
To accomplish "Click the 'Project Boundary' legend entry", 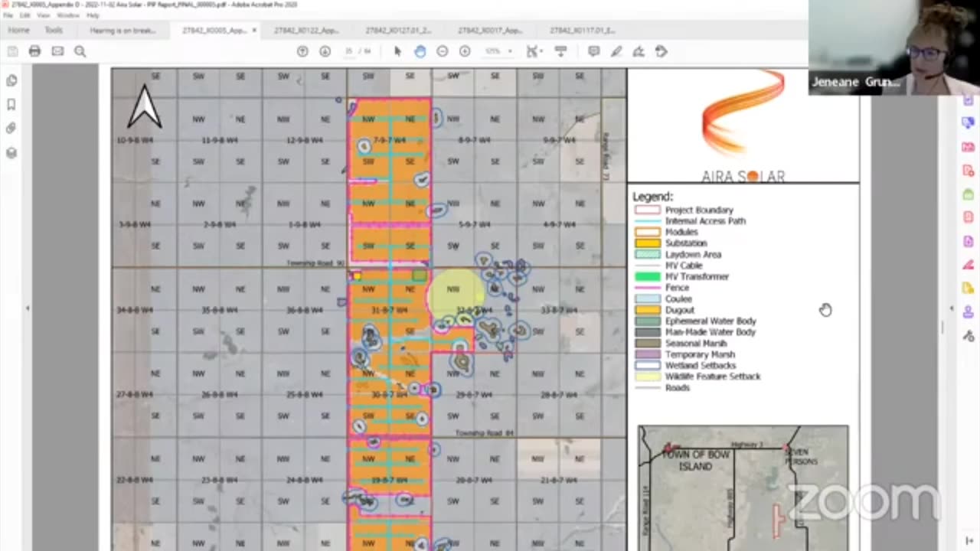I will coord(699,210).
